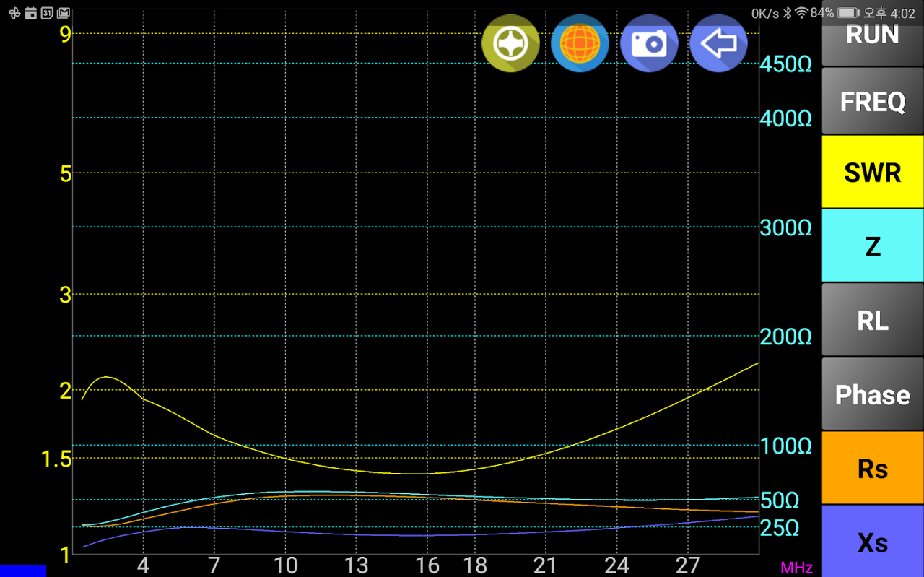Tap the crosshair target icon
This screenshot has height=577, width=924.
[x=510, y=43]
